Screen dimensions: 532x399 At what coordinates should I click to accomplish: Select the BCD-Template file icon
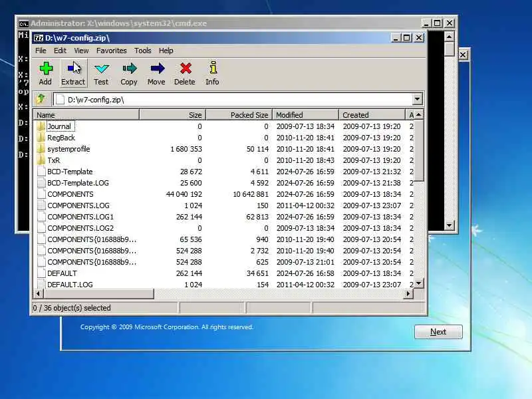point(41,172)
